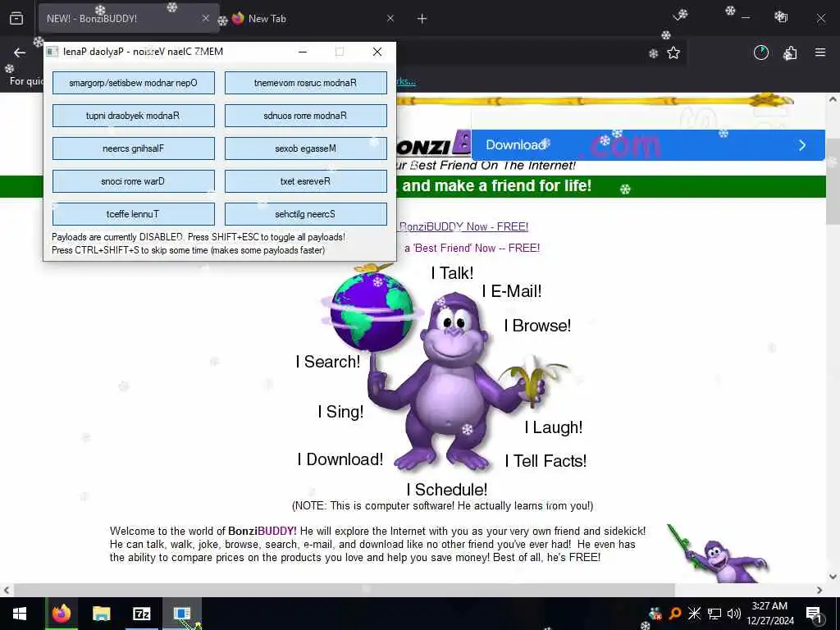This screenshot has height=630, width=840.
Task: Click the 'I Schedule!' text
Action: [447, 490]
